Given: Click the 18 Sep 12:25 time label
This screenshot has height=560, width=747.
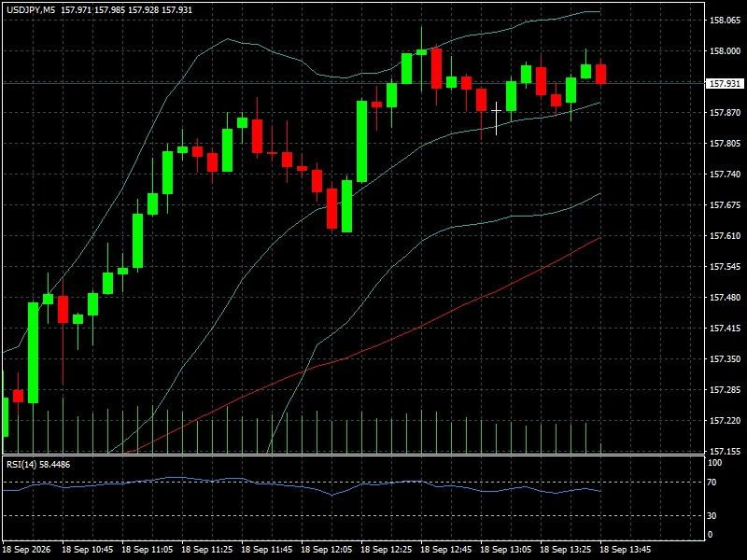Looking at the screenshot, I should point(387,549).
